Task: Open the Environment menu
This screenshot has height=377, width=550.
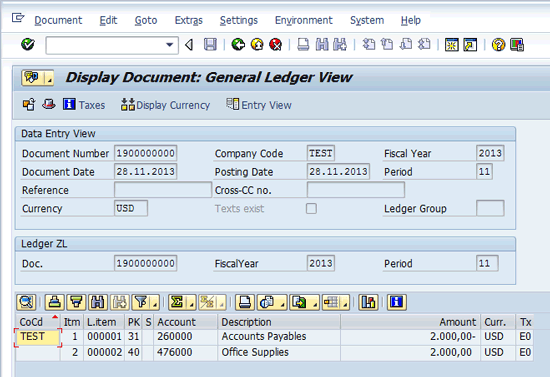Action: coord(303,20)
